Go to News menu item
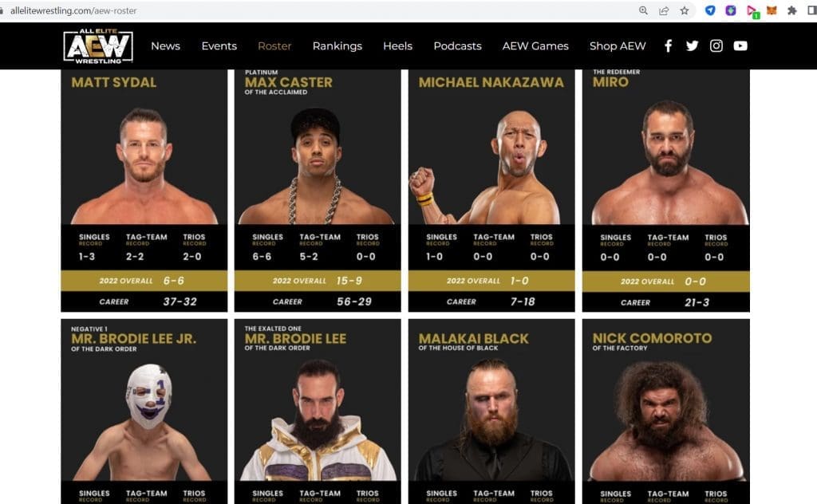 point(166,45)
